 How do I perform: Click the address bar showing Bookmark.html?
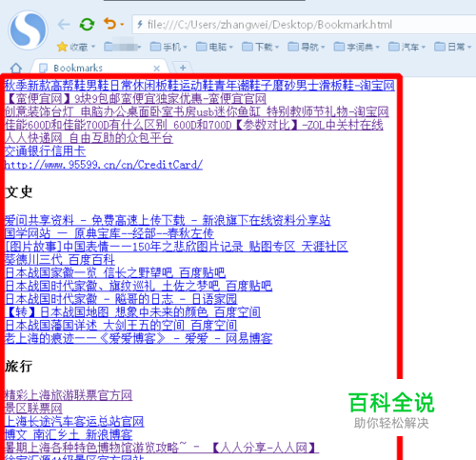pos(304,25)
